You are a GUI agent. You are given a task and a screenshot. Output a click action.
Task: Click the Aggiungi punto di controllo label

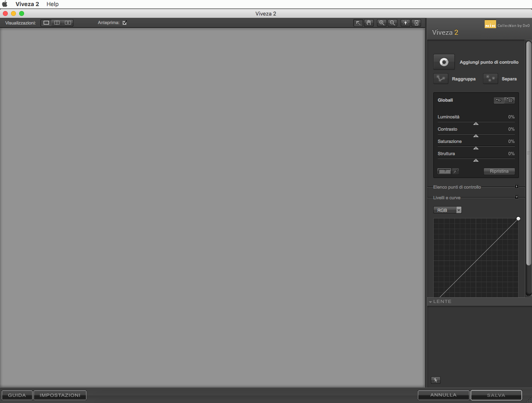pyautogui.click(x=489, y=62)
